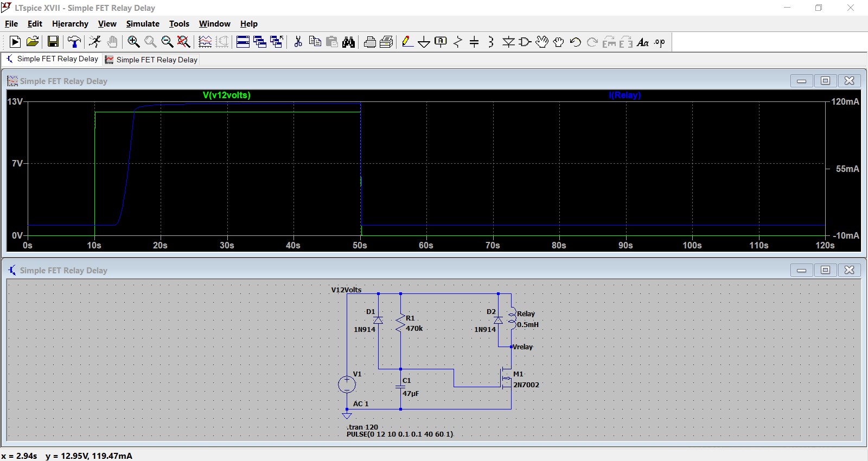Click the D1 1N914 diode label
Screen dimensions: 868x461
[365, 329]
